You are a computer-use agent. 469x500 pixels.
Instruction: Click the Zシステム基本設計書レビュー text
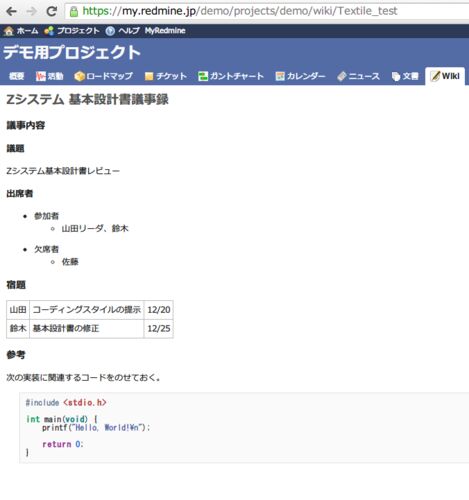[63, 171]
